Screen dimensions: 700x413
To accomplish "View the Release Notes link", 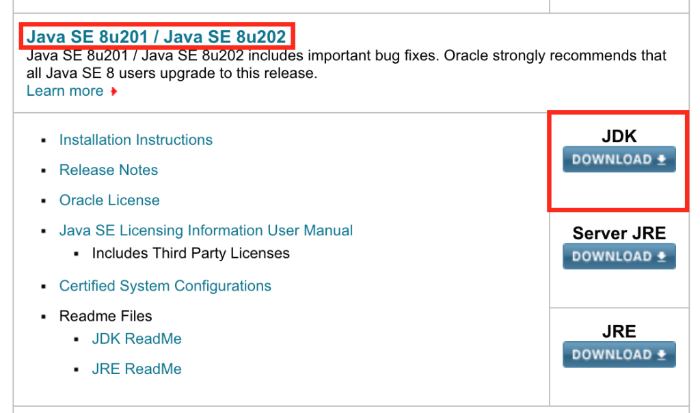I will point(108,170).
